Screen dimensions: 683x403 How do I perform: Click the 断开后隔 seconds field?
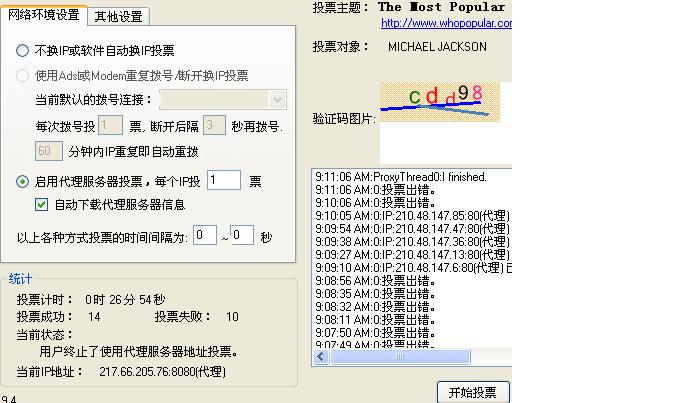point(213,126)
